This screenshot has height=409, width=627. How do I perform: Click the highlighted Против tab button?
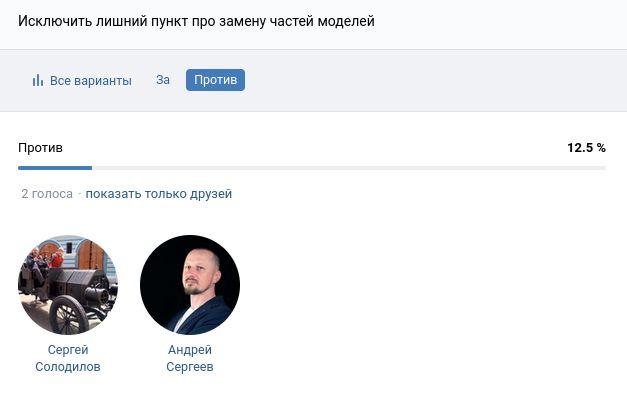[215, 80]
